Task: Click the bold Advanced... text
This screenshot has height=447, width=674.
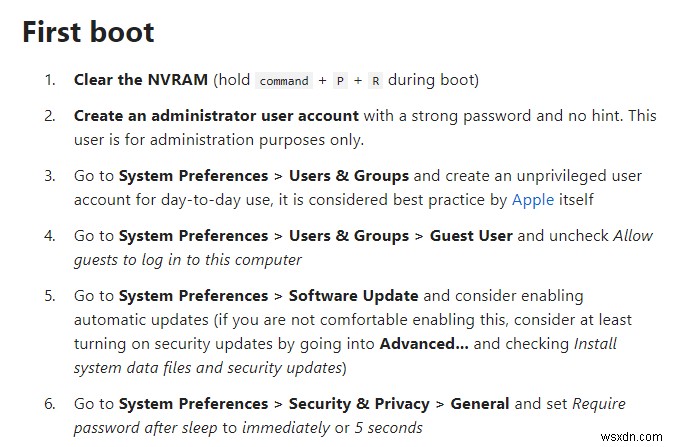Action: 424,343
